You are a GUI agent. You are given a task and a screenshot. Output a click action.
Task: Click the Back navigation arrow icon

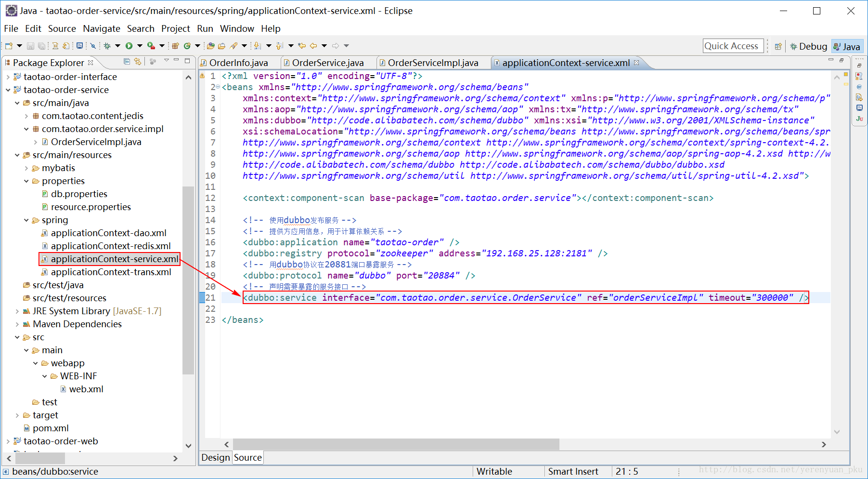(x=313, y=46)
